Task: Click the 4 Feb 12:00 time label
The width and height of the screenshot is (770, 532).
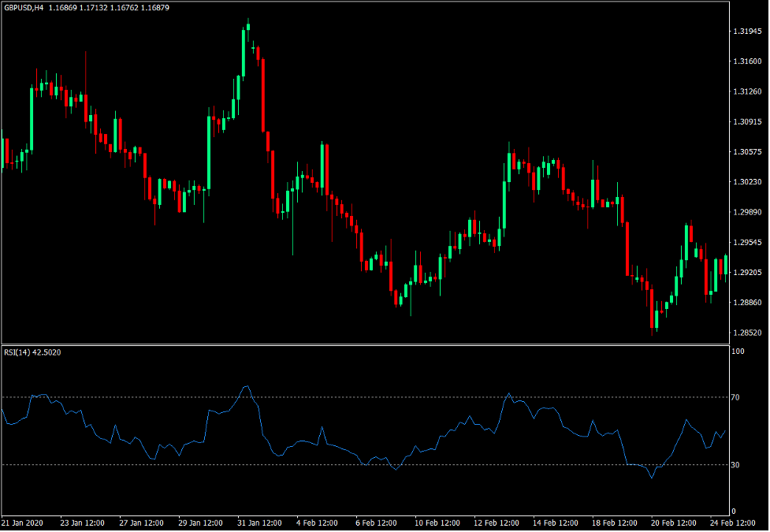Action: pyautogui.click(x=317, y=523)
